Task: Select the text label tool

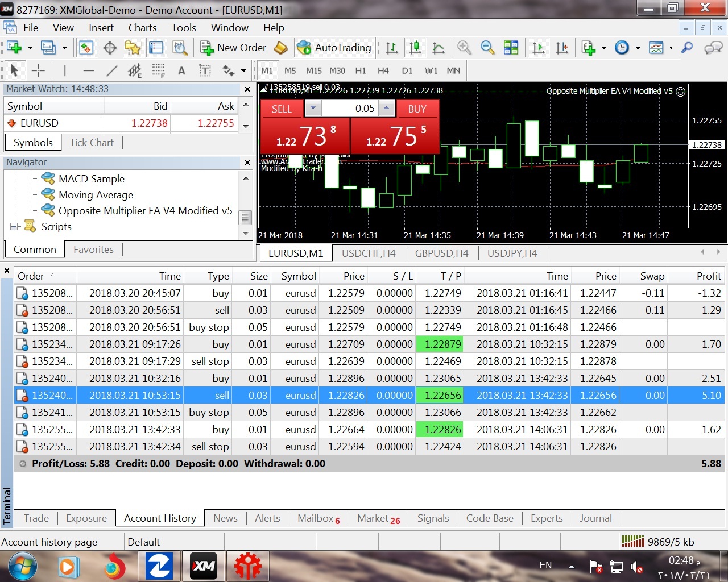Action: pos(205,70)
